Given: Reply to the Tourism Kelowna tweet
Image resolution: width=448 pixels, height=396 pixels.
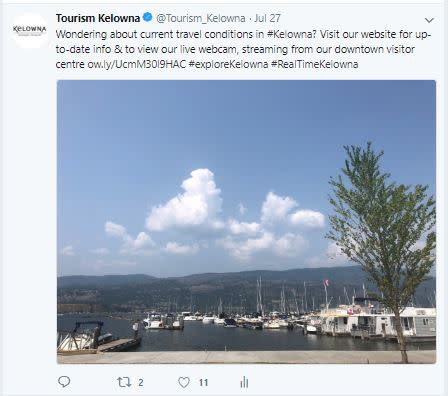Looking at the screenshot, I should coord(64,381).
